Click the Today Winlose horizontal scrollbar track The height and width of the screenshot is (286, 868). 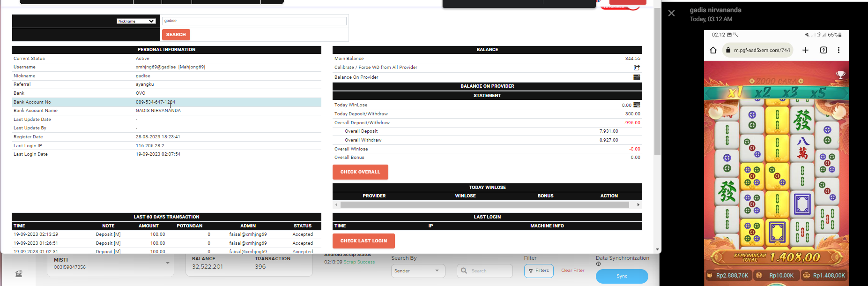485,205
